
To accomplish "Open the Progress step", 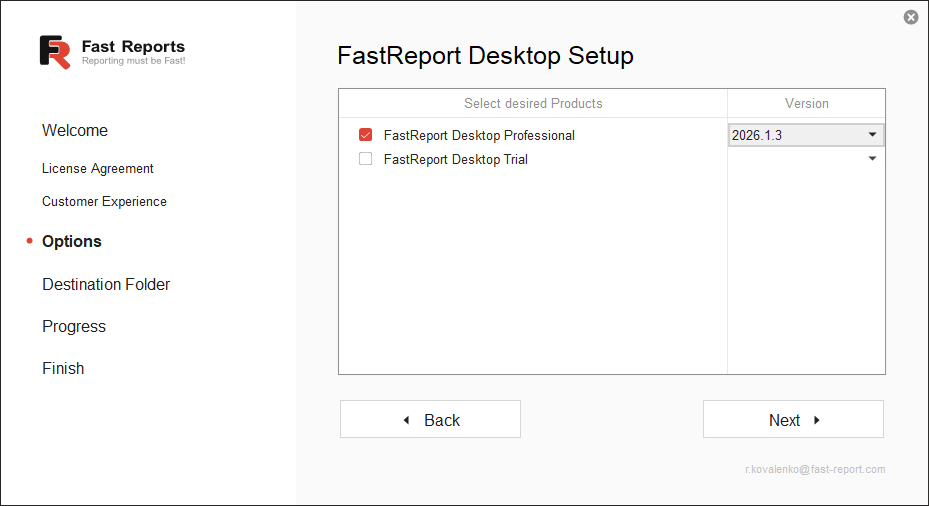I will point(74,327).
